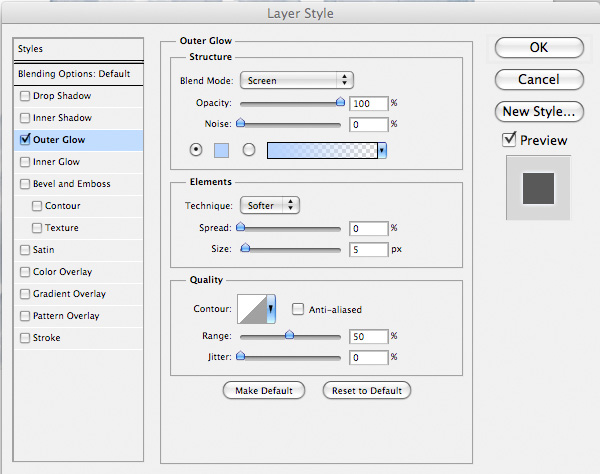Click the light blue glow color swatch
This screenshot has width=600, height=474.
221,150
